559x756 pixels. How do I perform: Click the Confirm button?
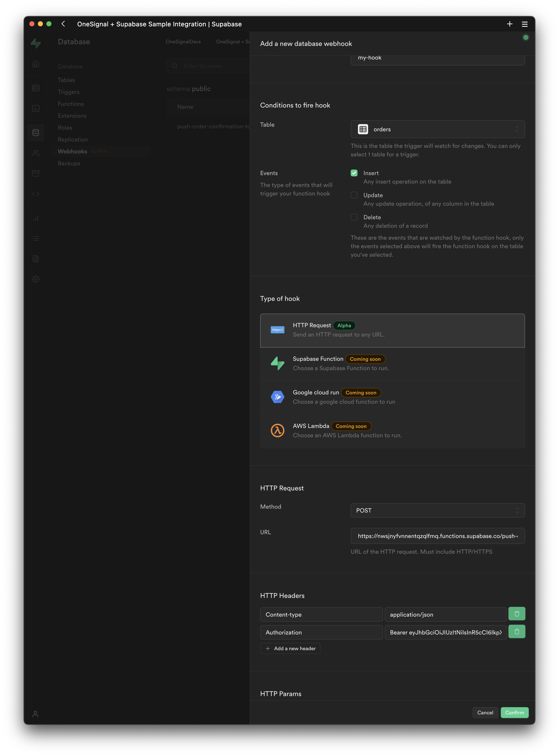tap(514, 713)
